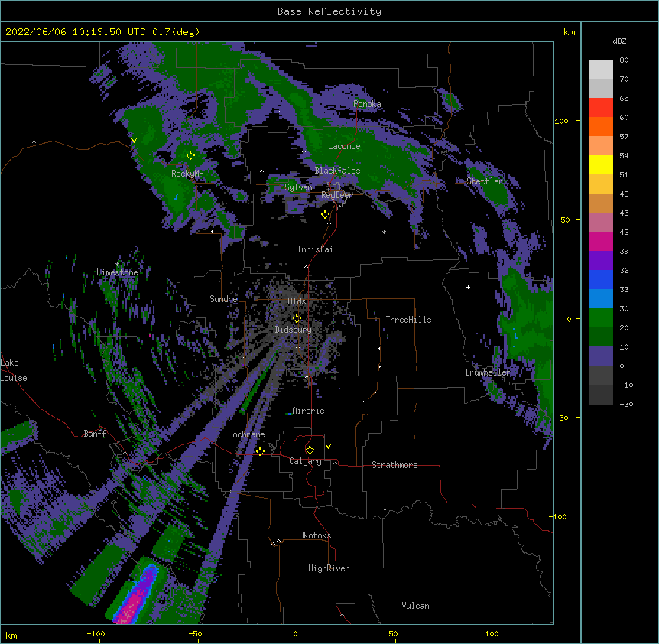Click the 80 value on dBZ legend
This screenshot has height=644, width=659.
pos(624,60)
